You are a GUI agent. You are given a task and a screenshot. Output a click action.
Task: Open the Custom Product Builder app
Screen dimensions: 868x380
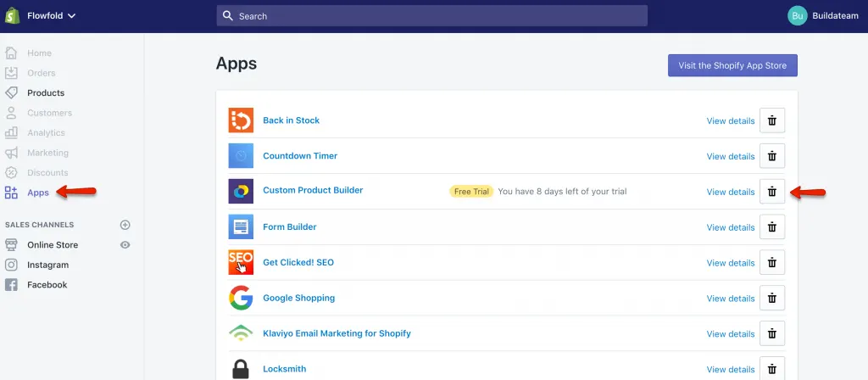pos(313,190)
